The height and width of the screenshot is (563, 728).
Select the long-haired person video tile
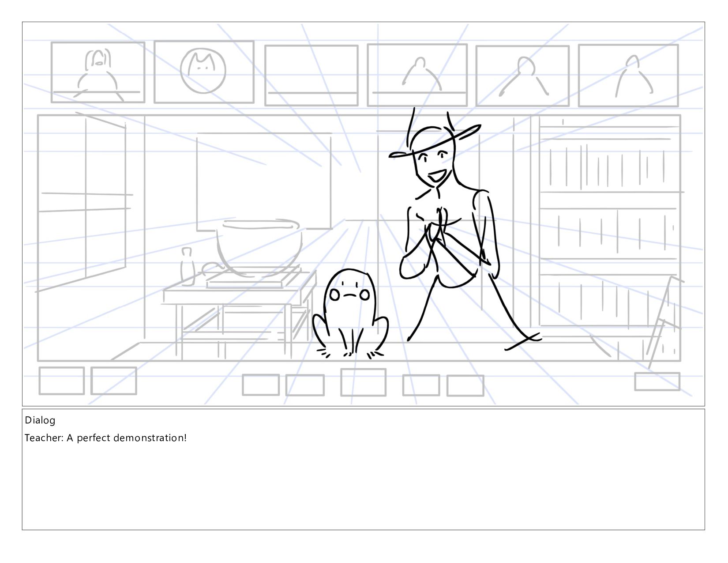pyautogui.click(x=98, y=72)
